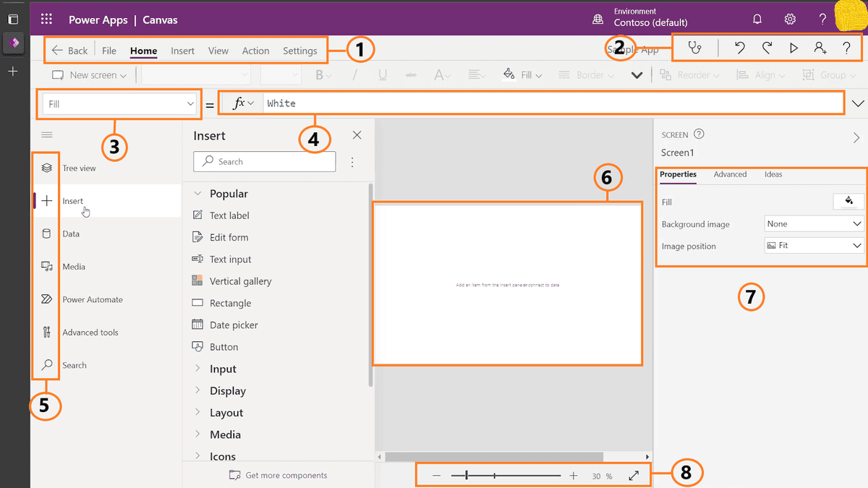Screen dimensions: 868x488
Task: Open the Image position dropdown
Action: tap(814, 246)
